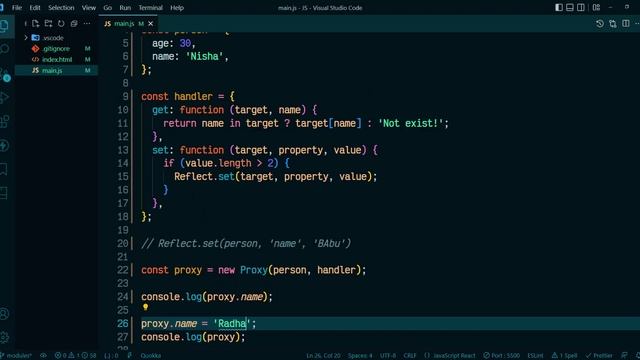Viewport: 640px width, 360px height.
Task: Open Explorer more actions ellipsis
Action: point(87,24)
